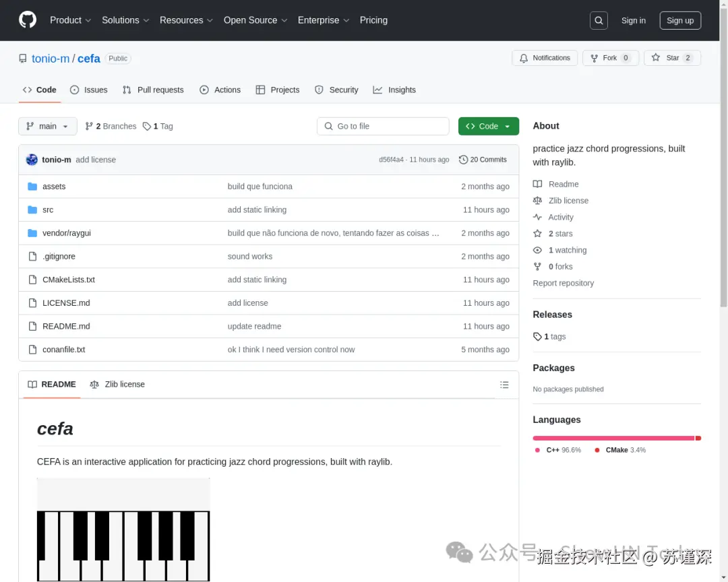Viewport: 728px width, 582px height.
Task: Click the branch icon beside 2 Branches
Action: tap(89, 126)
